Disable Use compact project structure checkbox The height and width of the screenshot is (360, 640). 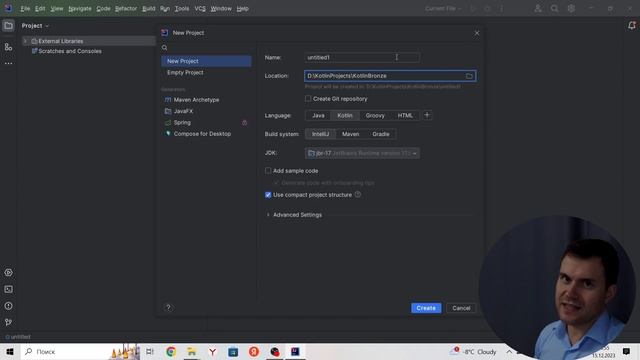coord(268,195)
